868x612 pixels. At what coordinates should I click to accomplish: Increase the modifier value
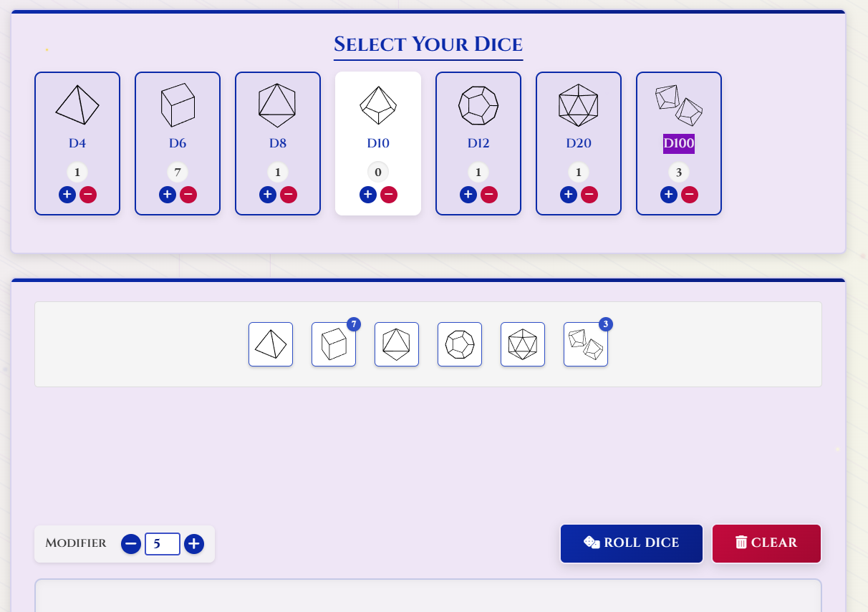[193, 544]
